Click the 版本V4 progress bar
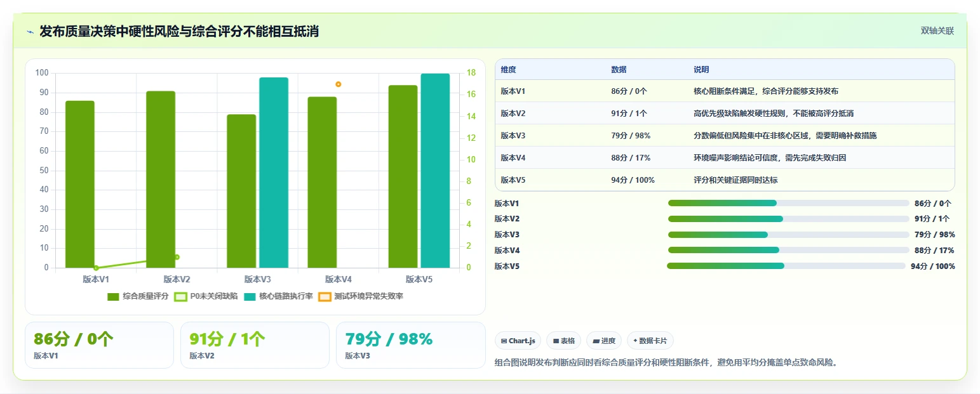The image size is (980, 394). pos(788,250)
